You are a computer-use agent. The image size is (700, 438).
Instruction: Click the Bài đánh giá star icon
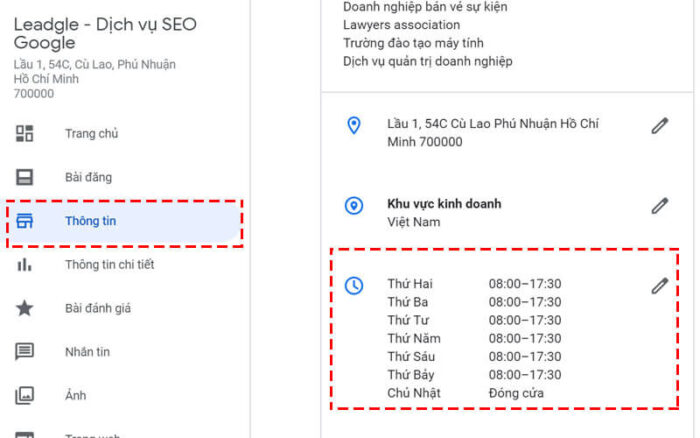[x=25, y=308]
